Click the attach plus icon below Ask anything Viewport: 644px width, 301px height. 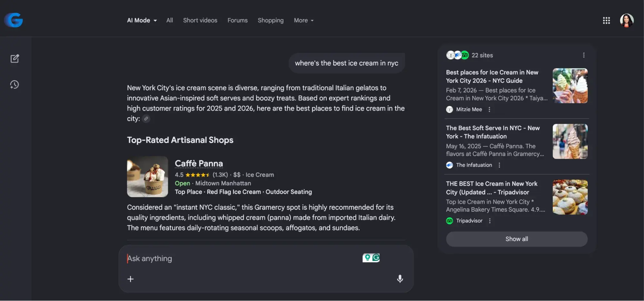coord(130,278)
